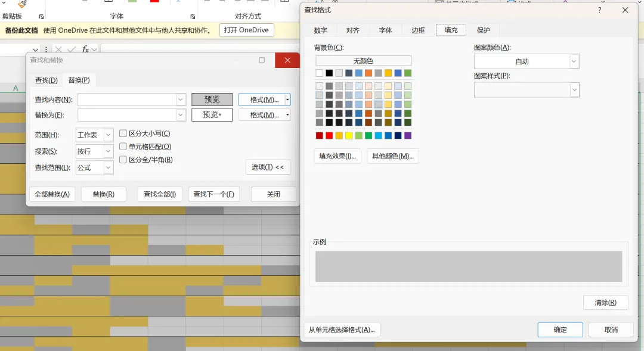Viewport: 644px width, 351px height.
Task: Select the Format Painter brush icon
Action: [x=23, y=4]
